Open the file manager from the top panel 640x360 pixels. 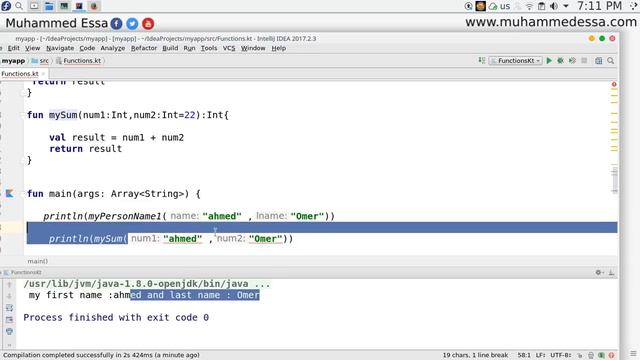pos(49,6)
